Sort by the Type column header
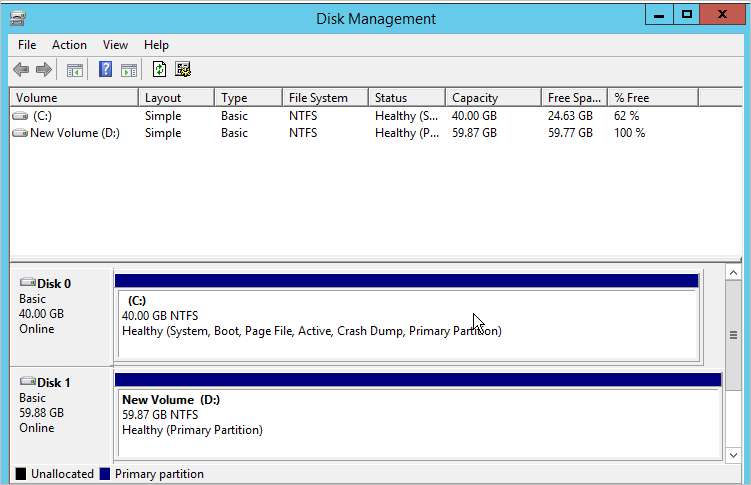 pyautogui.click(x=248, y=98)
